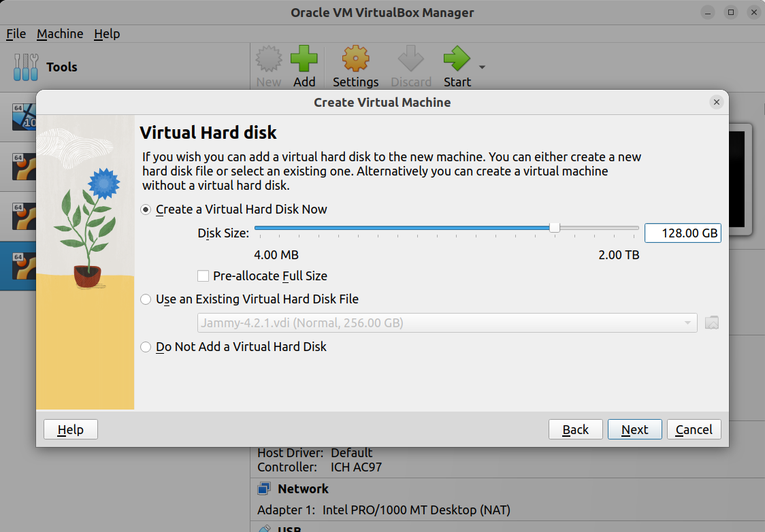The height and width of the screenshot is (532, 765).
Task: Click the Next button
Action: click(x=635, y=429)
